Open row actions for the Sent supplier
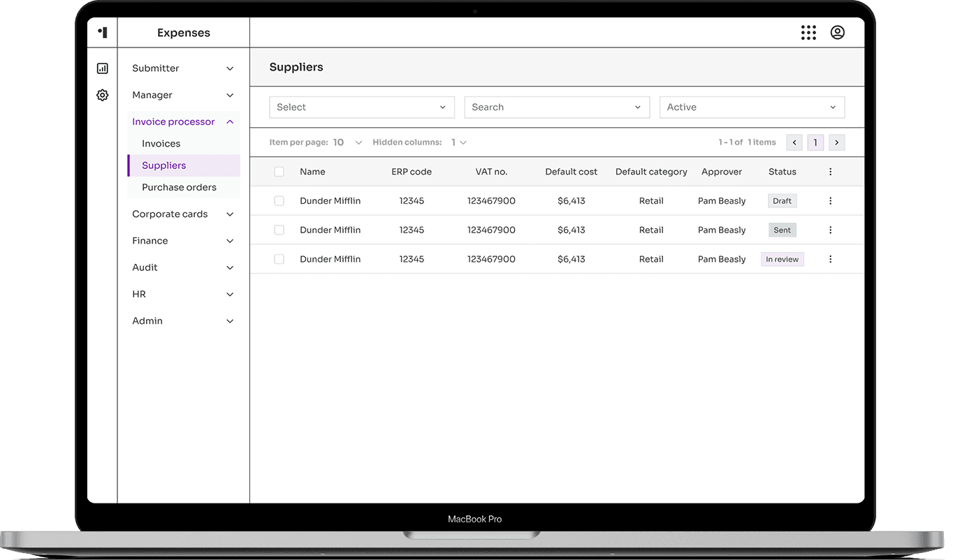 [x=830, y=230]
